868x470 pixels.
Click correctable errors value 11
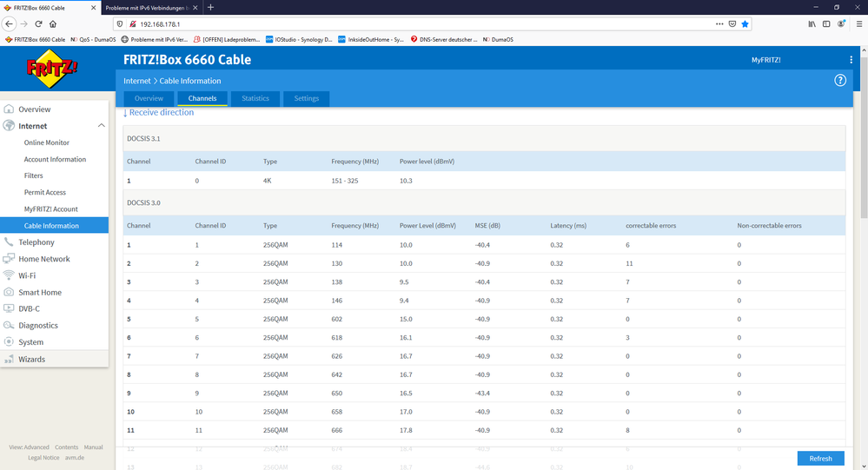pos(629,263)
